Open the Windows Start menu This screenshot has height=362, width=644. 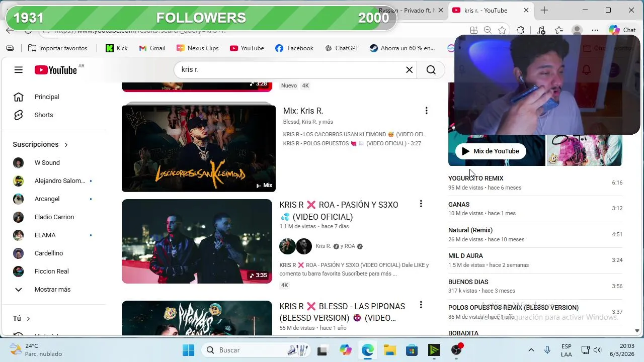[x=188, y=350]
